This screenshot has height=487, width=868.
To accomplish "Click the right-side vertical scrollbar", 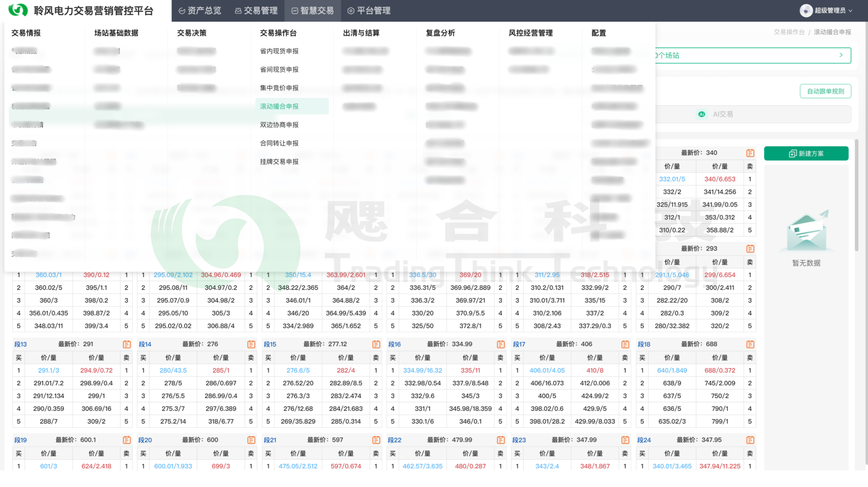I will (x=856, y=196).
